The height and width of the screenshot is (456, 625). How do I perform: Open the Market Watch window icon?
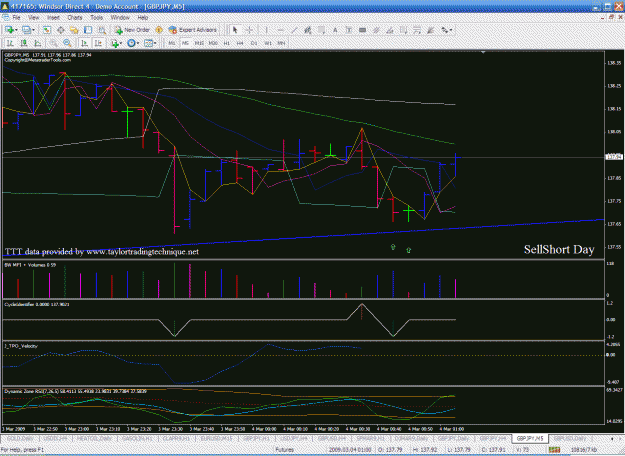(x=47, y=30)
